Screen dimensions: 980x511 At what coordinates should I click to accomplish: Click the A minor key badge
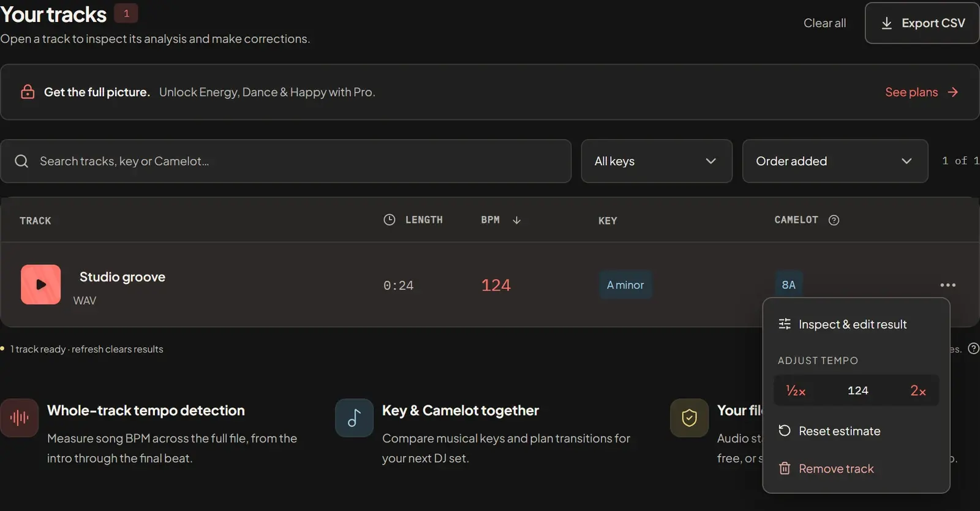(625, 285)
